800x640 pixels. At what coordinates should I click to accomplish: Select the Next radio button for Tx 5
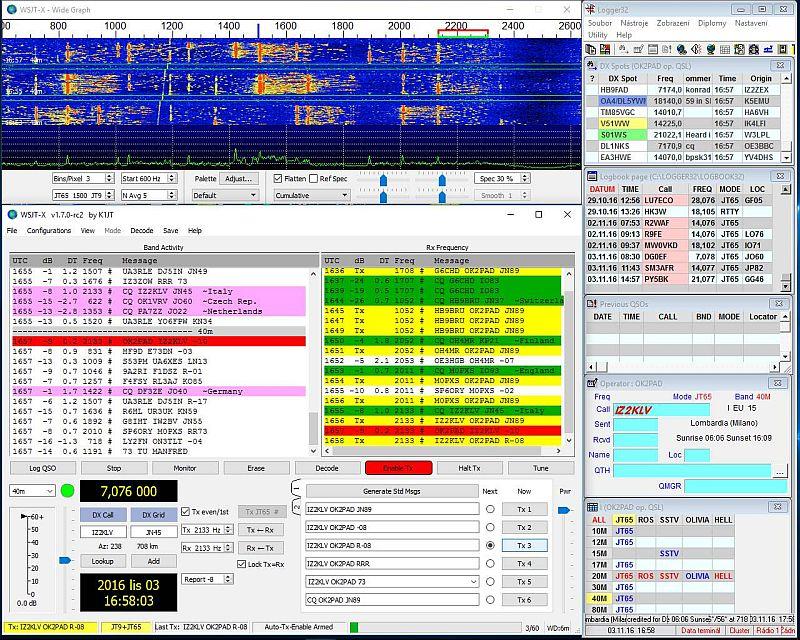click(490, 581)
